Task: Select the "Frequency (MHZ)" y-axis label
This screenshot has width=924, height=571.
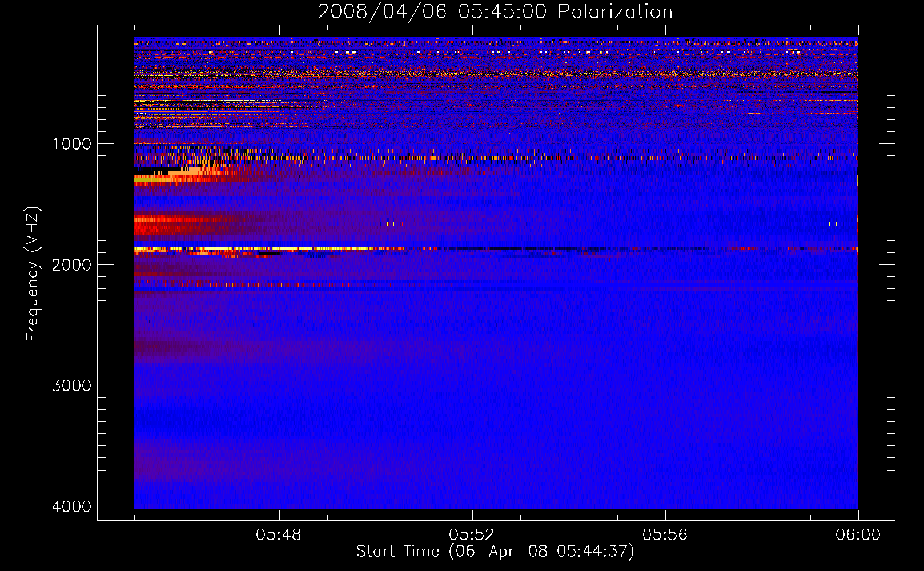Action: (33, 274)
